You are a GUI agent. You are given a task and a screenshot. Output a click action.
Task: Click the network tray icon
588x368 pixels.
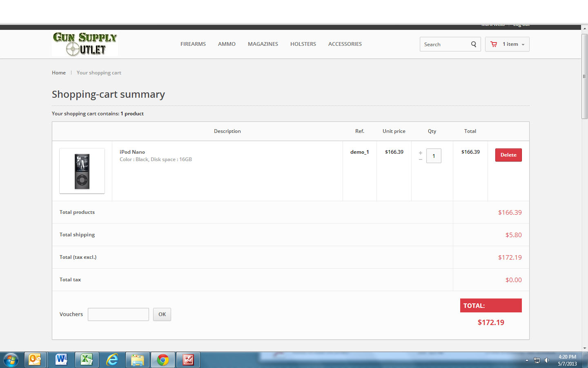tap(537, 360)
